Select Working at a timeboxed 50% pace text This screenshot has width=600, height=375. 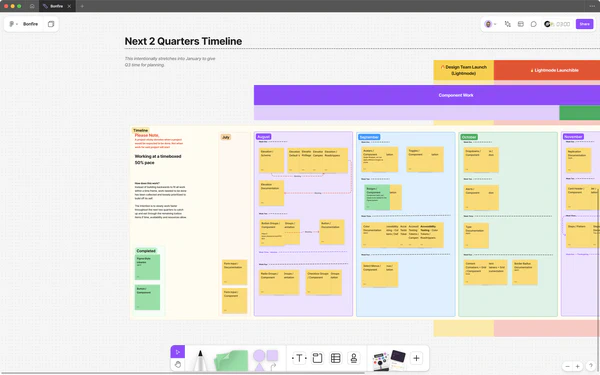[x=158, y=160]
